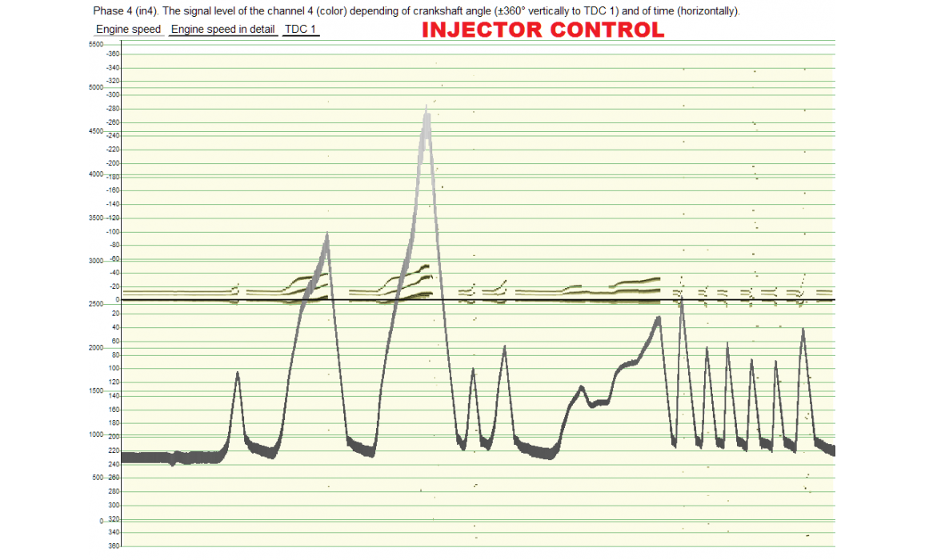Click the 2500 label on the speed axis
This screenshot has height=560, width=925.
tap(96, 304)
